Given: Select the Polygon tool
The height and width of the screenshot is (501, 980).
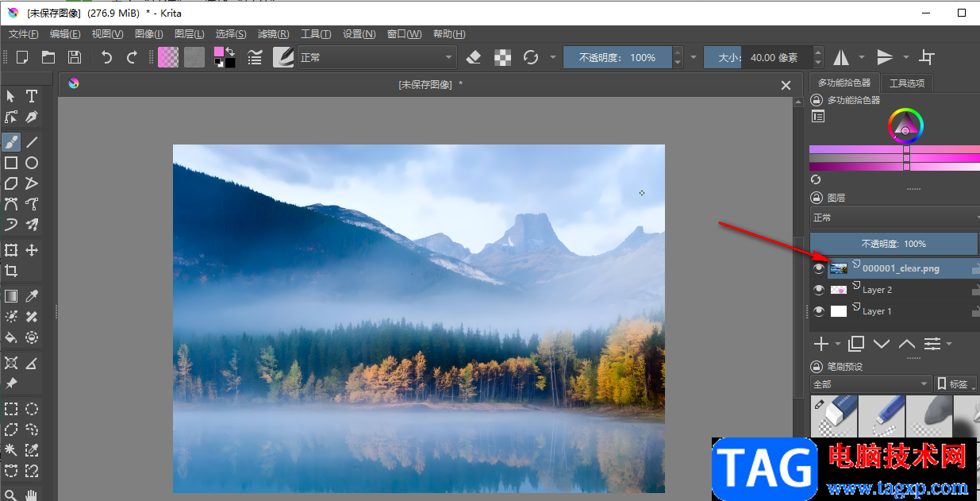Looking at the screenshot, I should 11,183.
